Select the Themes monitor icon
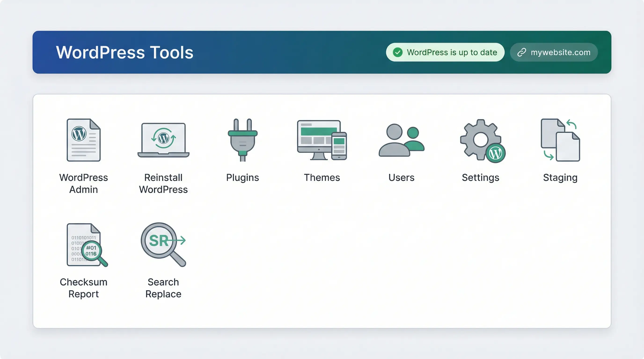 coord(322,140)
